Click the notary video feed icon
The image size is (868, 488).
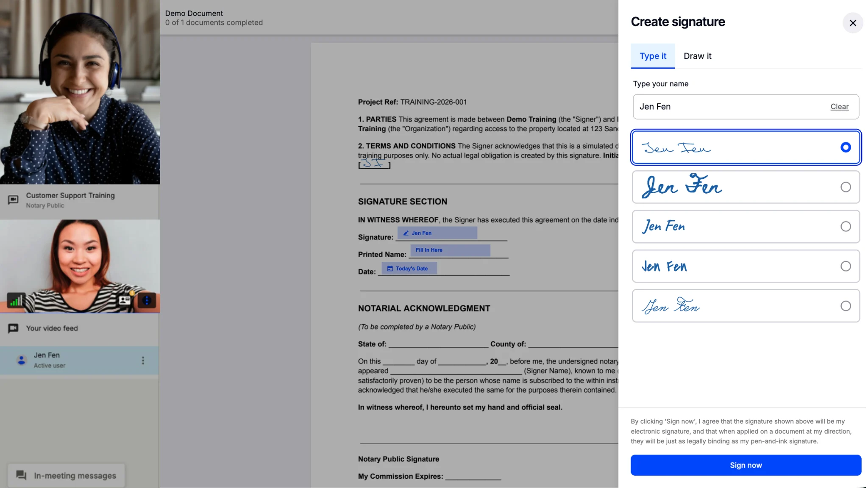tap(14, 200)
